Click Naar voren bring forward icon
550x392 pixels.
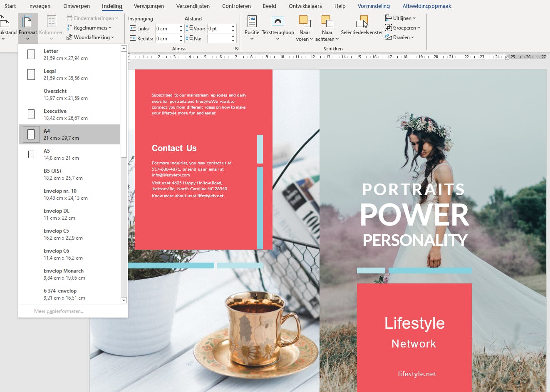[x=305, y=22]
